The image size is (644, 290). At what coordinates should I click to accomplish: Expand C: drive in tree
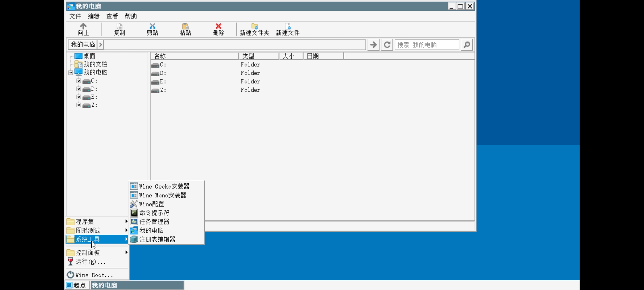79,81
